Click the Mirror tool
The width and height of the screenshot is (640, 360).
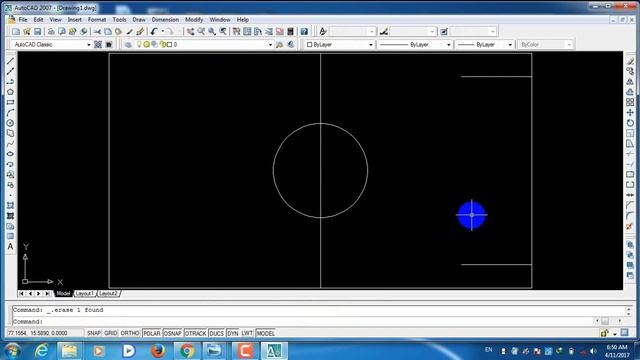click(630, 82)
